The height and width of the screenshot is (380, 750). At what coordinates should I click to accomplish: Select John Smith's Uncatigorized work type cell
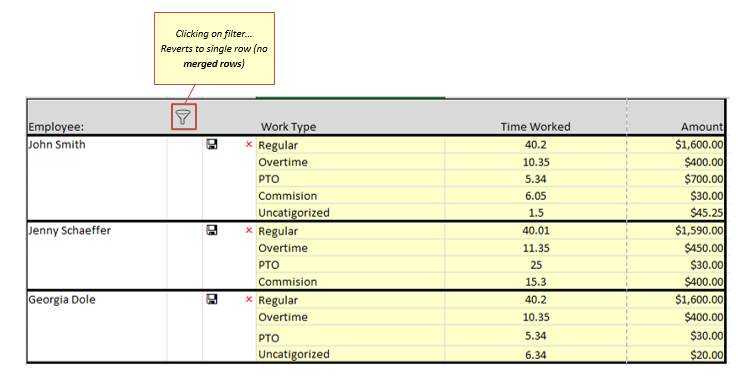[x=351, y=212]
